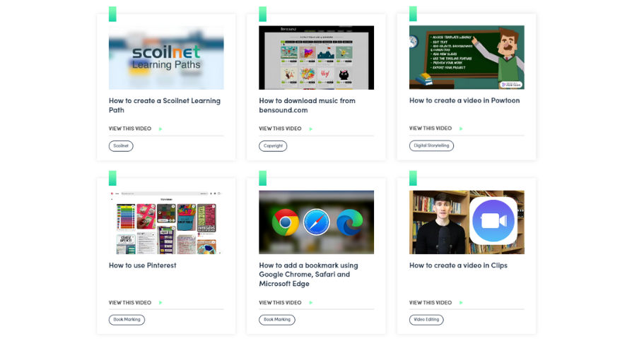Click the play arrow on the Scoilnet Learning Path card
Image resolution: width=644 pixels, height=341 pixels.
(160, 129)
